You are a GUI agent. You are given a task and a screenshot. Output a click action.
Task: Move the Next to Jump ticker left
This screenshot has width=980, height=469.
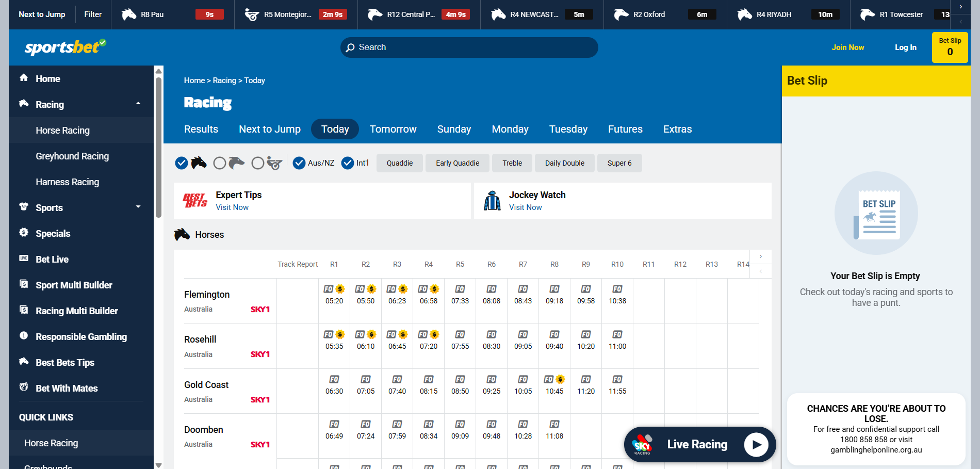coord(960,22)
